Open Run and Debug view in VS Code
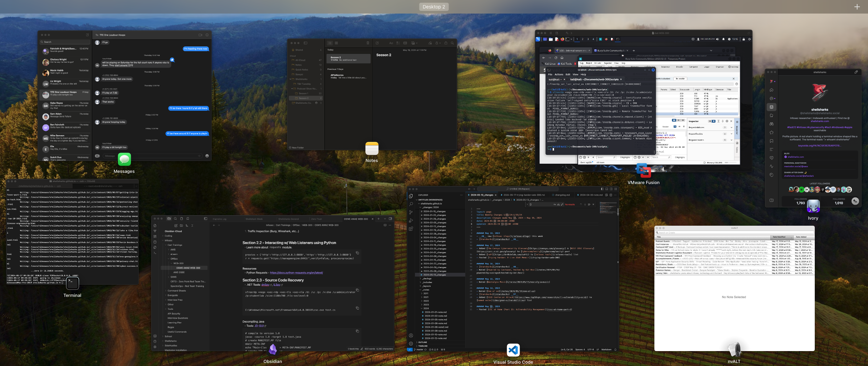 pos(411,220)
